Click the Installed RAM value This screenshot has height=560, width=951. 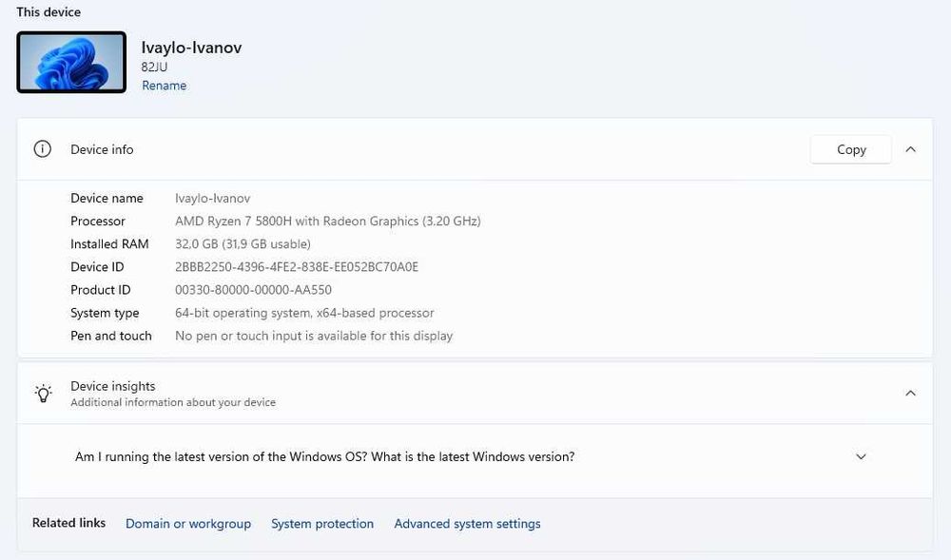point(243,244)
